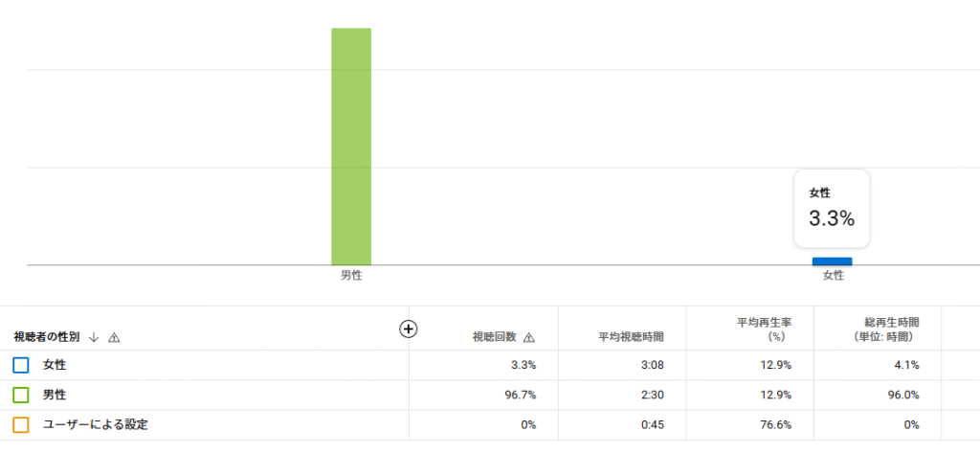Screen dimensions: 980x454
Task: Sort by the 平均視聴時間 column header
Action: [632, 337]
